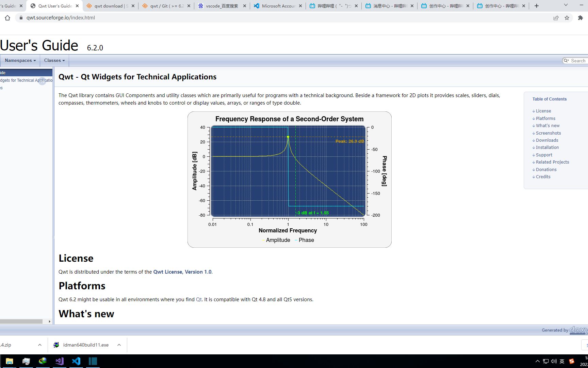Image resolution: width=588 pixels, height=368 pixels.
Task: Close the Microsoft Account tab
Action: point(300,6)
